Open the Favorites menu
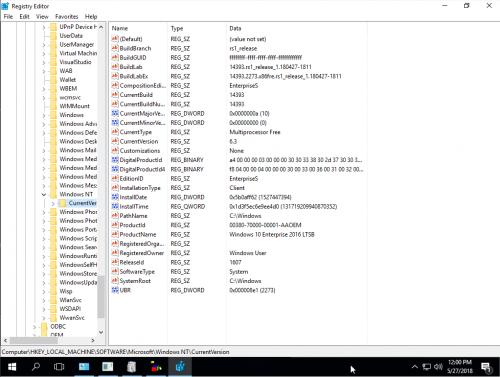The height and width of the screenshot is (377, 500). tap(67, 16)
